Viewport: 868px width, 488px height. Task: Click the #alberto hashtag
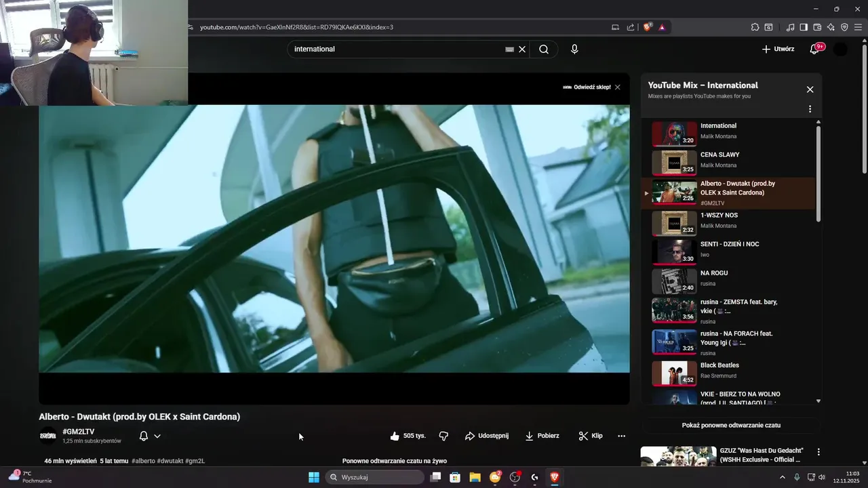click(143, 461)
